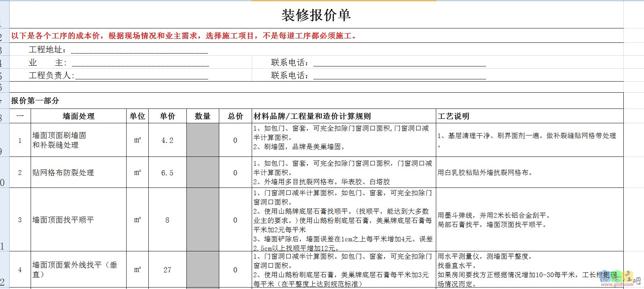Select the unit price 27 cell

point(167,270)
